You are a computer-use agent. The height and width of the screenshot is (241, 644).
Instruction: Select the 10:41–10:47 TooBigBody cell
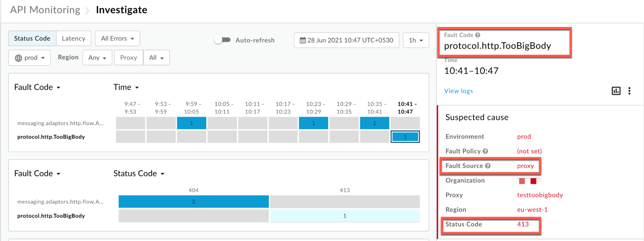coord(405,137)
